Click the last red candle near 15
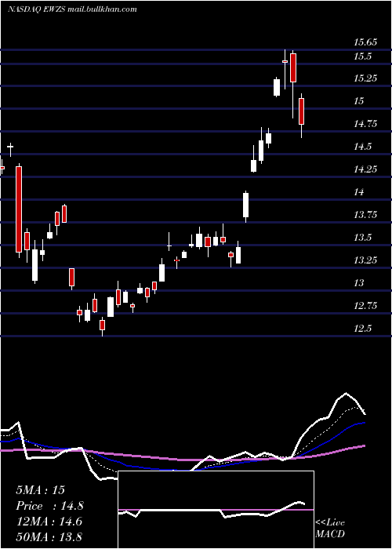Image resolution: width=392 pixels, height=549 pixels. click(301, 111)
